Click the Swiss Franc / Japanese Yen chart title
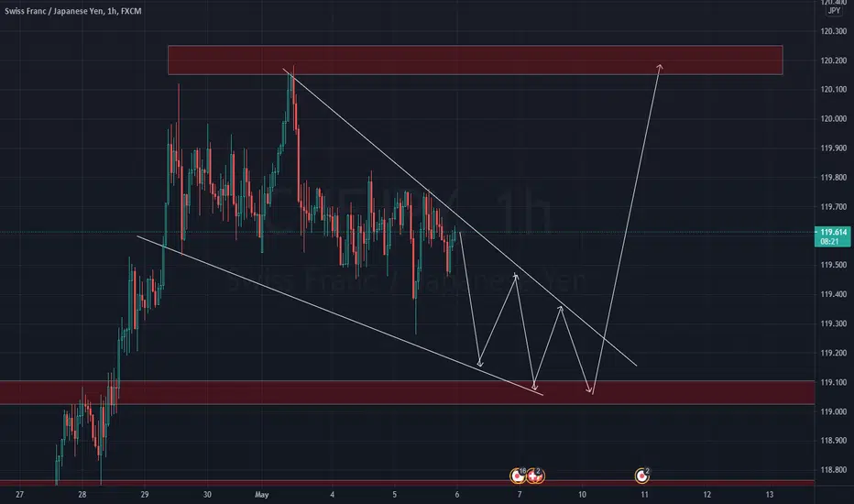This screenshot has height=504, width=854. click(x=73, y=11)
